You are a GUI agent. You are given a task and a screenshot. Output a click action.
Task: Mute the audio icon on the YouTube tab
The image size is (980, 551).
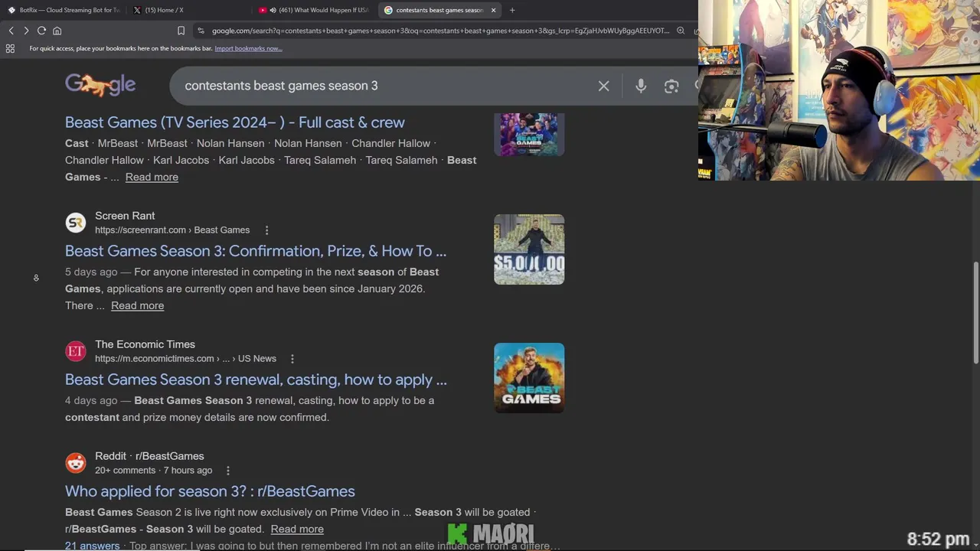point(273,10)
